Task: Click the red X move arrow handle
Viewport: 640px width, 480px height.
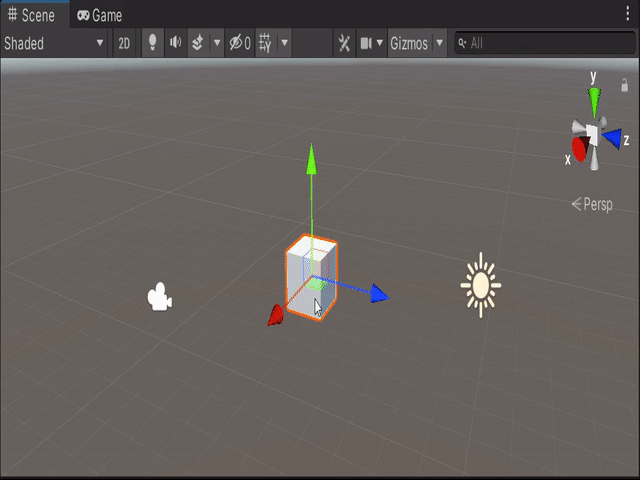Action: pyautogui.click(x=276, y=315)
